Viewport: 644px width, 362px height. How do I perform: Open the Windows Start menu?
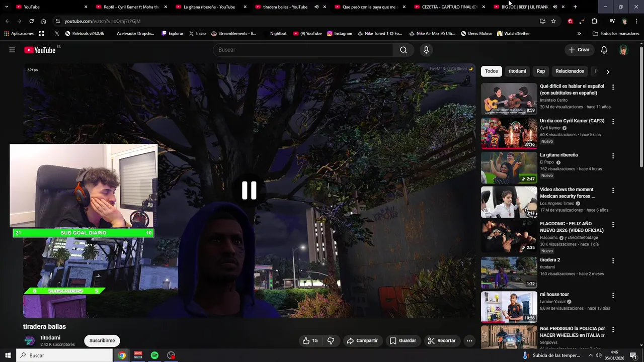(8, 355)
